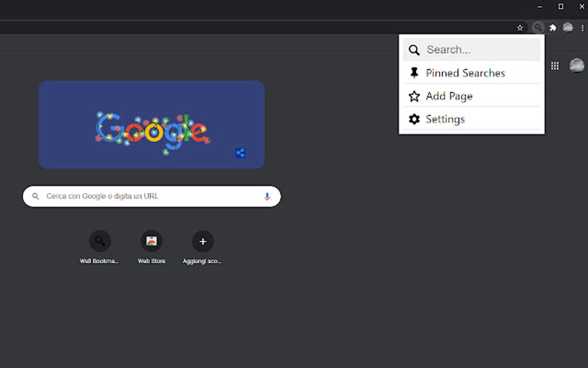The image size is (588, 368).
Task: Click the Settings gear icon in the popup
Action: pos(414,119)
